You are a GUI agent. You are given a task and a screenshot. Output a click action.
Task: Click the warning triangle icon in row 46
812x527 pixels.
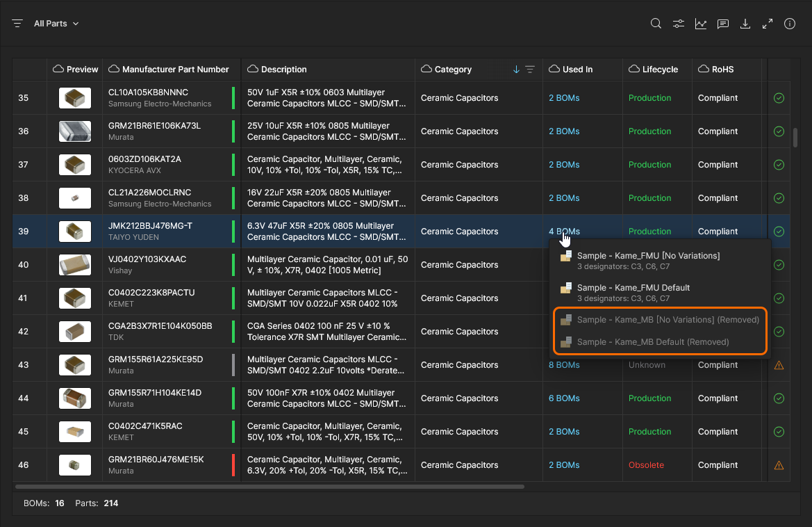(x=779, y=465)
